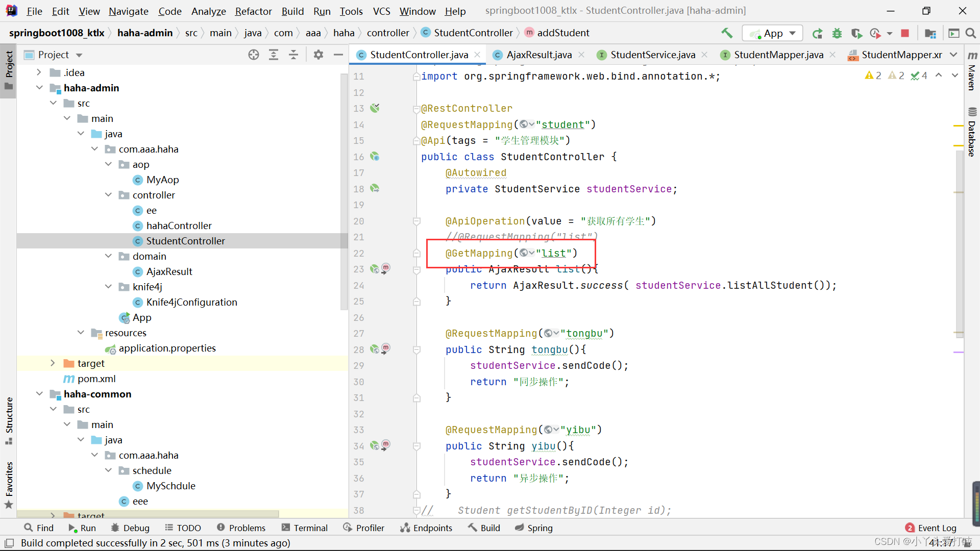Select opened file locate target icon
This screenshot has width=980, height=551.
254,55
